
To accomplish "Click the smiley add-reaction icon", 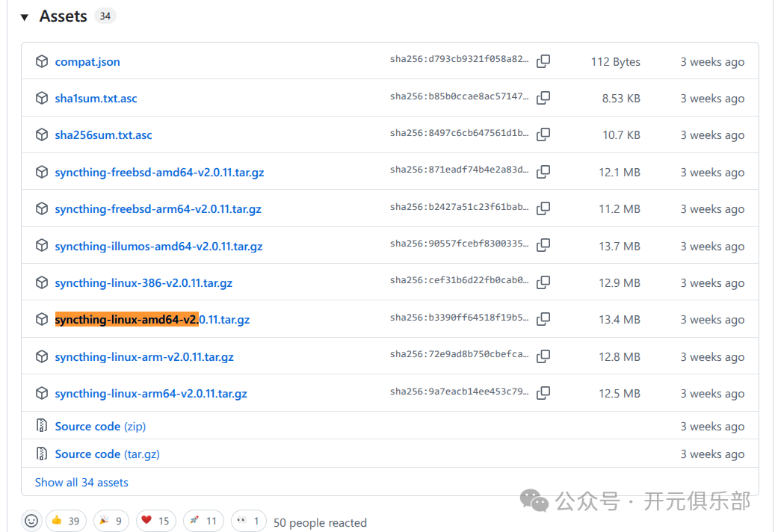I will point(31,521).
